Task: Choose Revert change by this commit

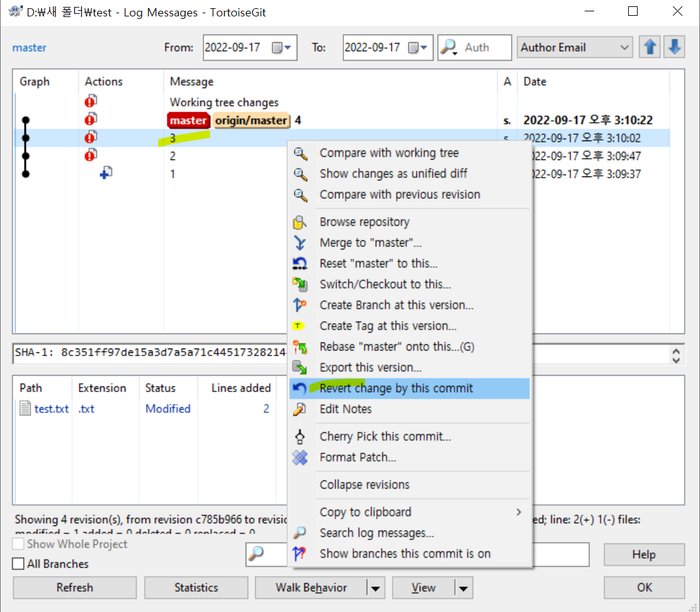Action: (410, 389)
